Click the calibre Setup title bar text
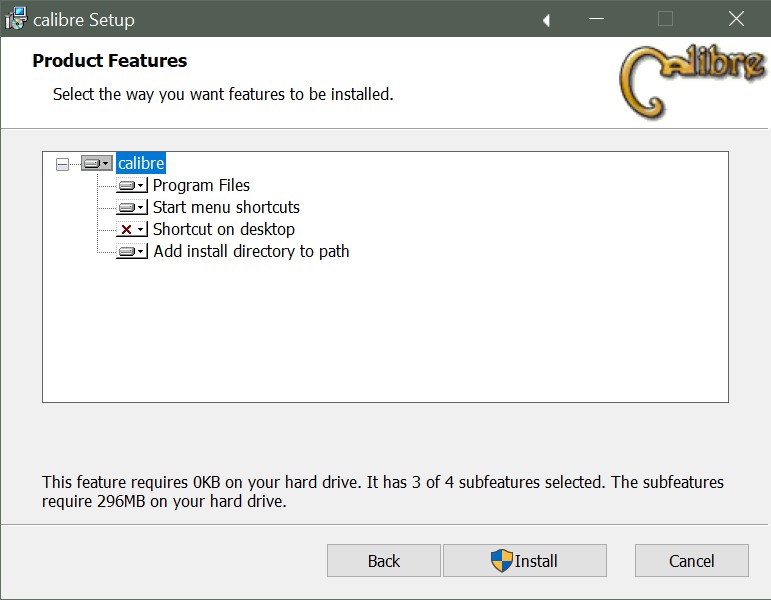The width and height of the screenshot is (771, 600). click(x=84, y=19)
